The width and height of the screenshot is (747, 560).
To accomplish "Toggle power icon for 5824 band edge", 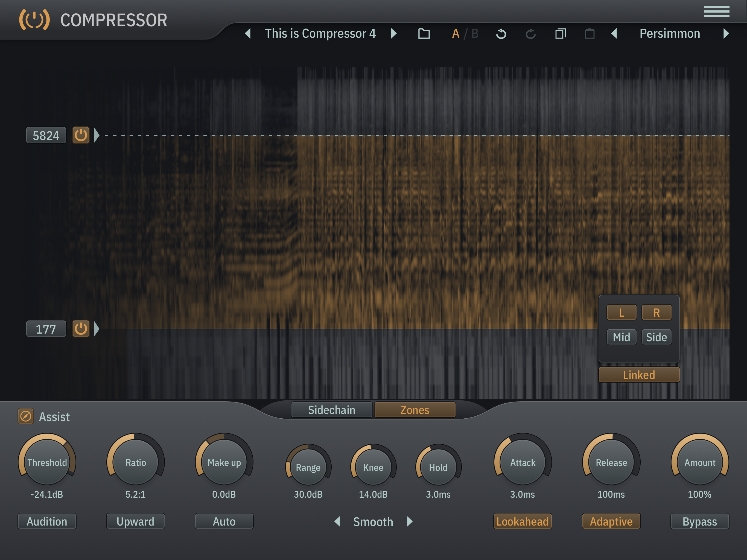I will point(81,135).
